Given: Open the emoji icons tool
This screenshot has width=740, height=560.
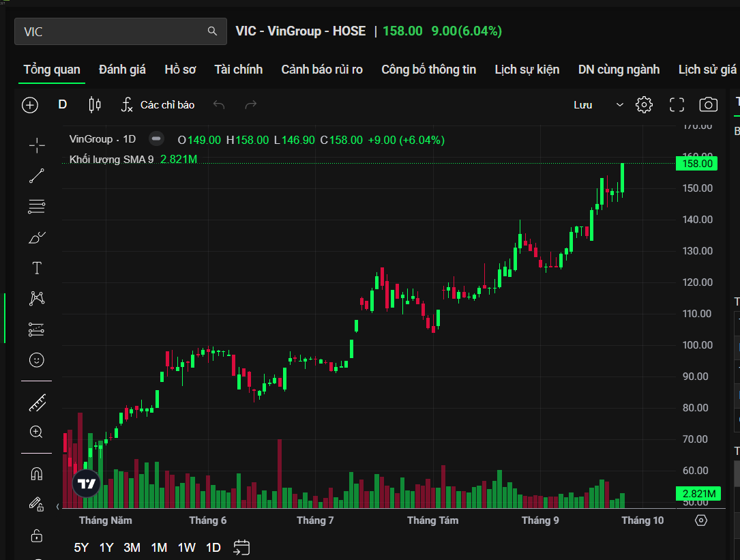Looking at the screenshot, I should [37, 360].
